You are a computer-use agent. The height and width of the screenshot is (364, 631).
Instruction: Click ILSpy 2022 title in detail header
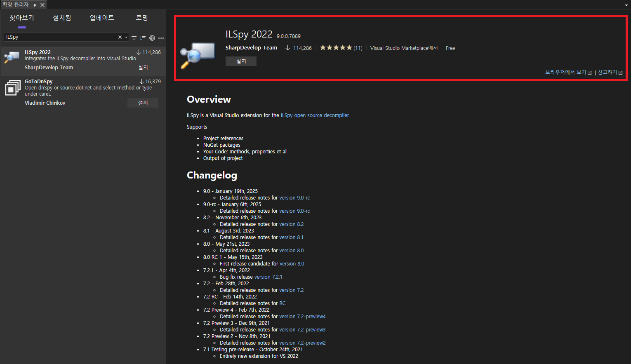click(x=249, y=34)
